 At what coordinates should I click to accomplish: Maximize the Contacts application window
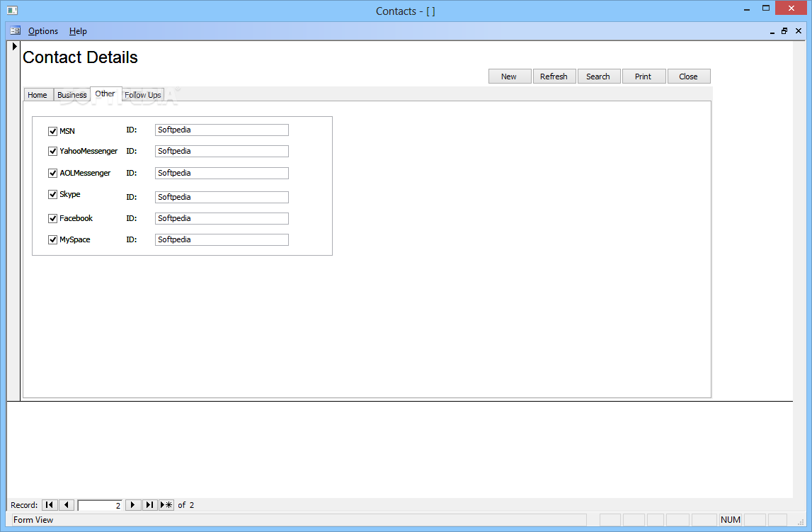pos(766,9)
